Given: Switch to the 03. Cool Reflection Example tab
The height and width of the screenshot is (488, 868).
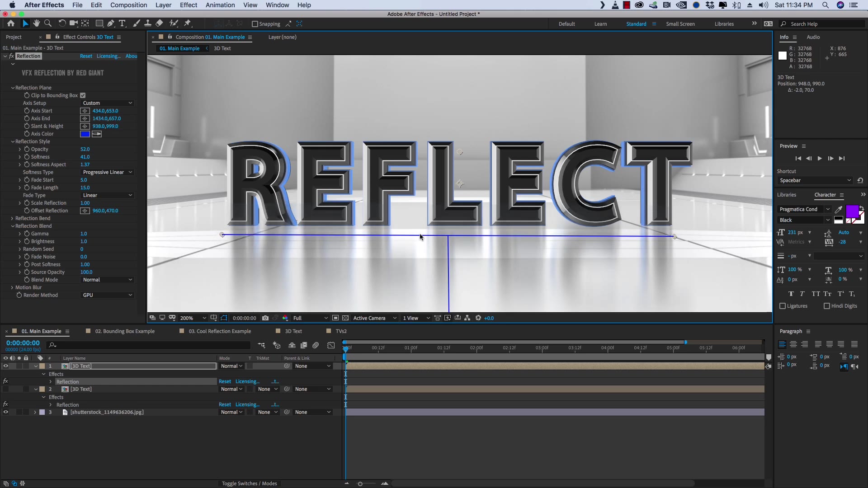Looking at the screenshot, I should click(220, 331).
